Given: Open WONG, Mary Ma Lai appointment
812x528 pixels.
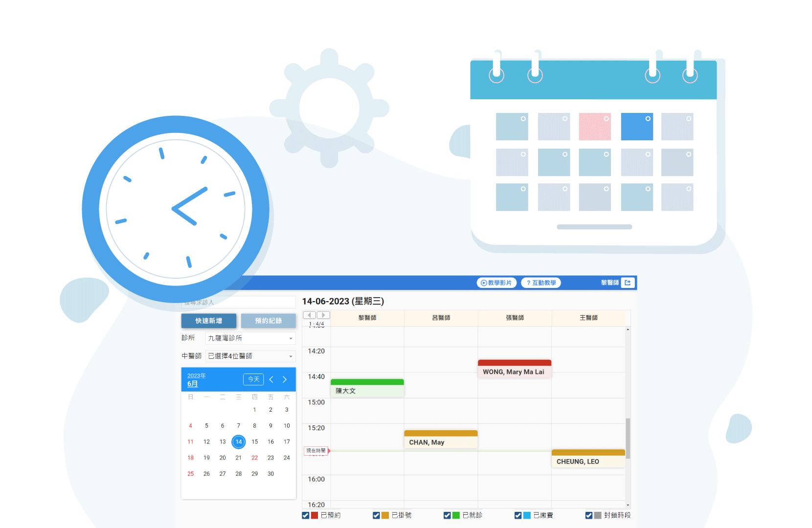Looking at the screenshot, I should tap(515, 369).
